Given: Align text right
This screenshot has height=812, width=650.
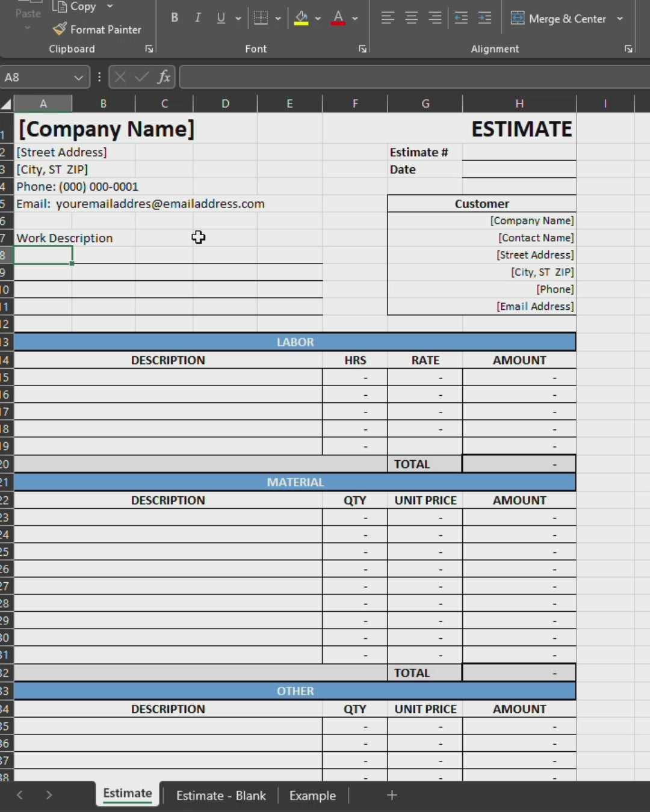Looking at the screenshot, I should pos(435,18).
